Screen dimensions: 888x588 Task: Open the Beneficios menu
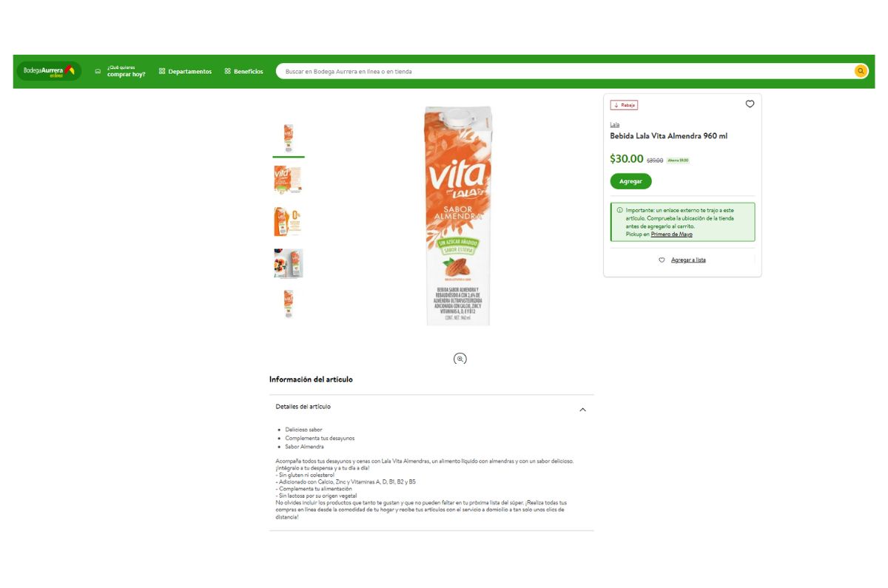click(x=244, y=72)
